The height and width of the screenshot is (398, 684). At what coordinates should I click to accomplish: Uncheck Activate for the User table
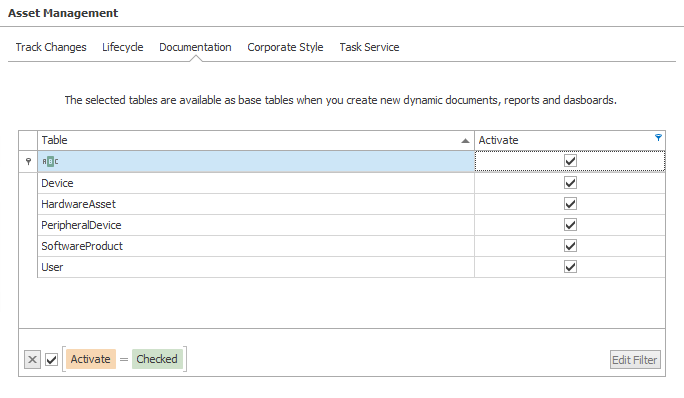(x=570, y=267)
